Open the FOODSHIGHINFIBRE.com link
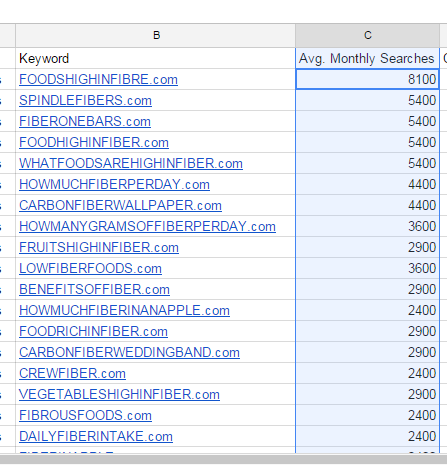This screenshot has width=447, height=465. 98,80
